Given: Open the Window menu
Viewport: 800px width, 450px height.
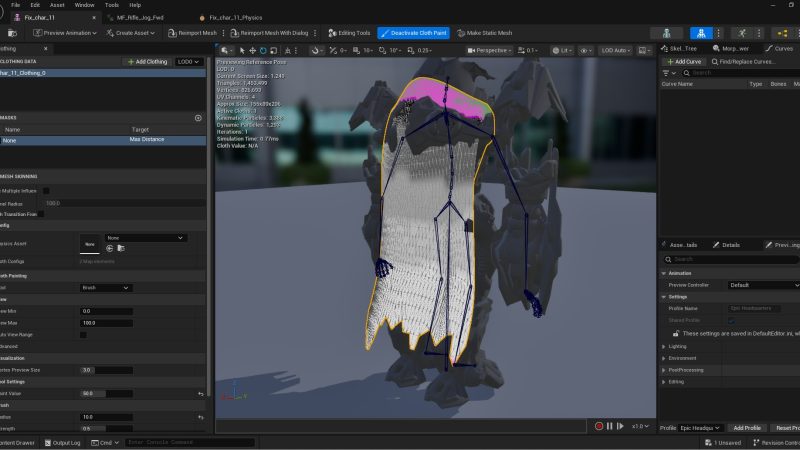Looking at the screenshot, I should point(84,5).
